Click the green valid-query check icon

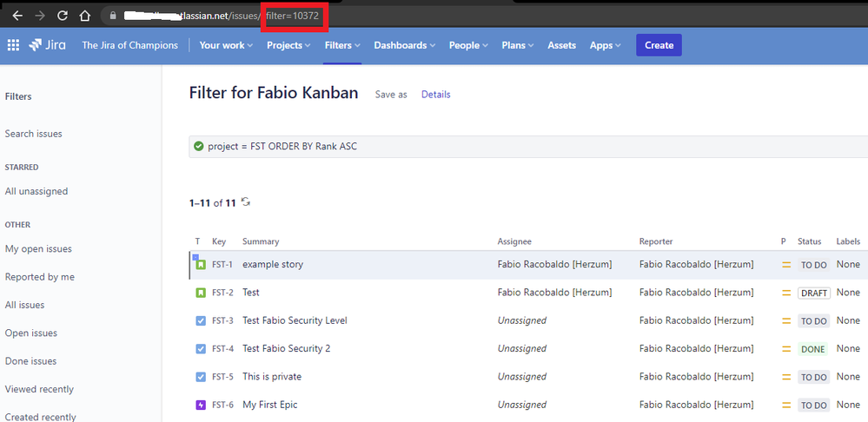click(199, 147)
